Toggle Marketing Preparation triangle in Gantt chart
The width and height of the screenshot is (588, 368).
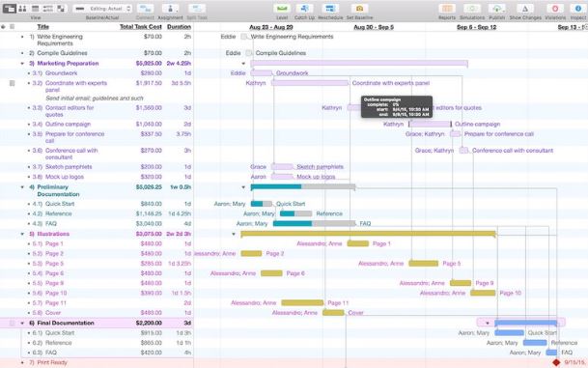click(x=243, y=64)
